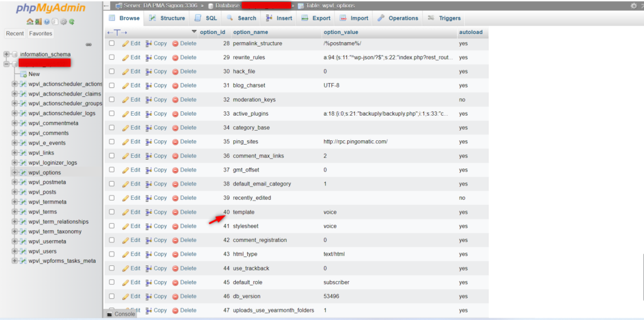Image resolution: width=644 pixels, height=320 pixels.
Task: Open the blue documentation help icon
Action: coord(47,21)
